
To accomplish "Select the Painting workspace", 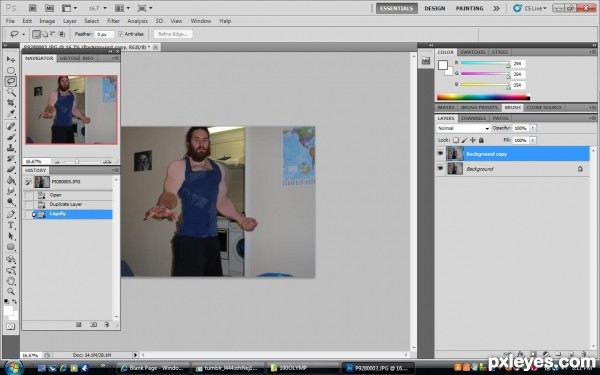I will pos(470,8).
